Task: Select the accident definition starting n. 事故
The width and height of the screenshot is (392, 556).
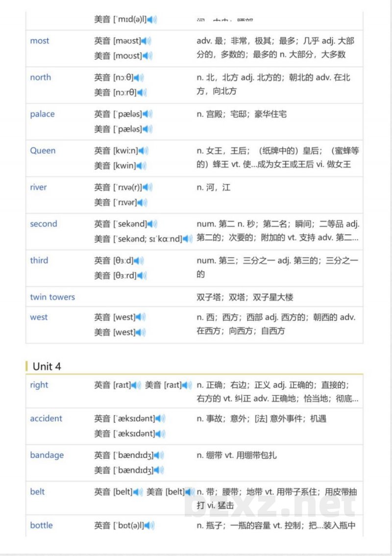Action: tap(262, 419)
